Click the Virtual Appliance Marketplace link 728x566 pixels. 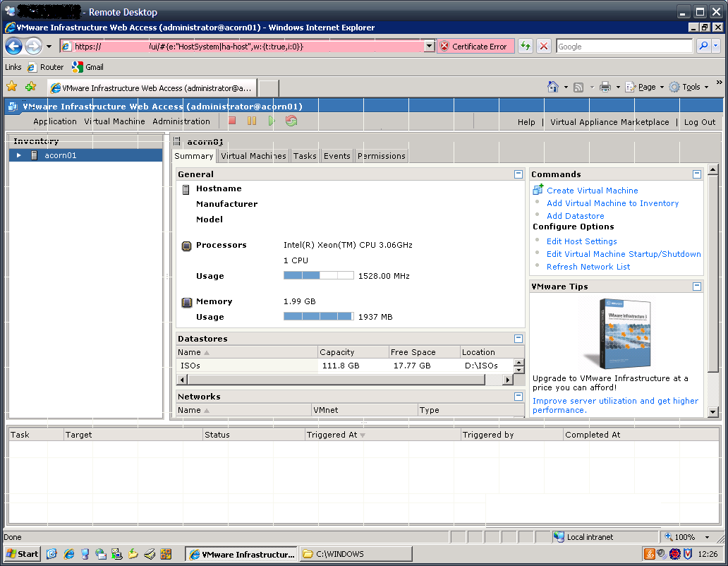click(609, 122)
